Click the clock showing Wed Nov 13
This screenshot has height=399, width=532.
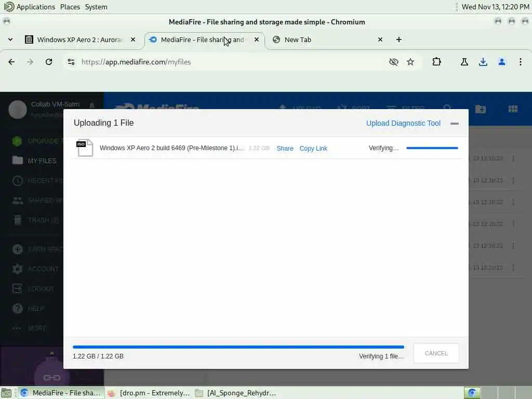click(x=495, y=7)
